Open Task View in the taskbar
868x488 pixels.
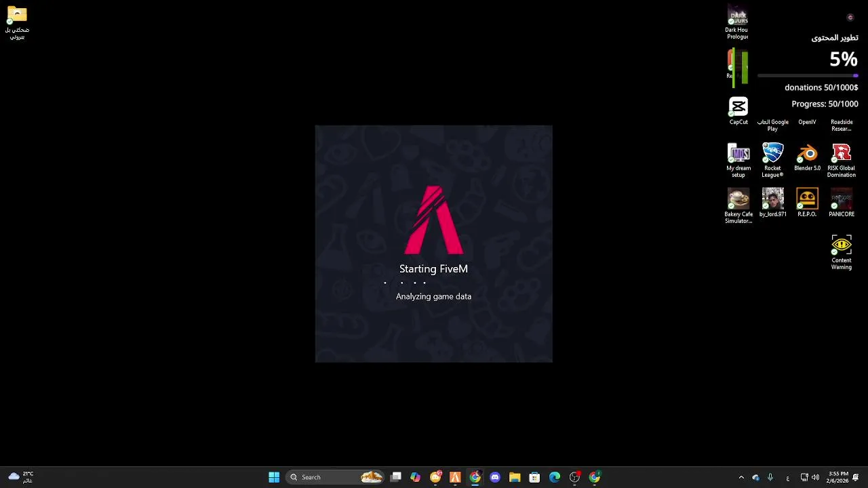point(396,477)
